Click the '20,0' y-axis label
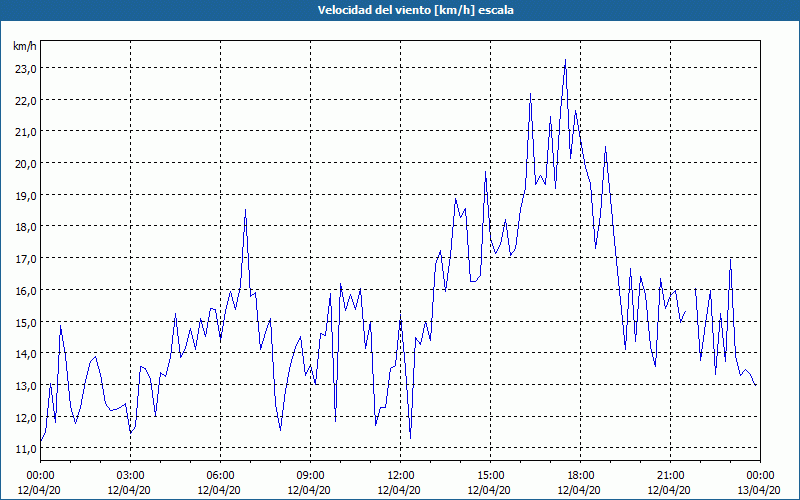The width and height of the screenshot is (800, 500). (26, 164)
